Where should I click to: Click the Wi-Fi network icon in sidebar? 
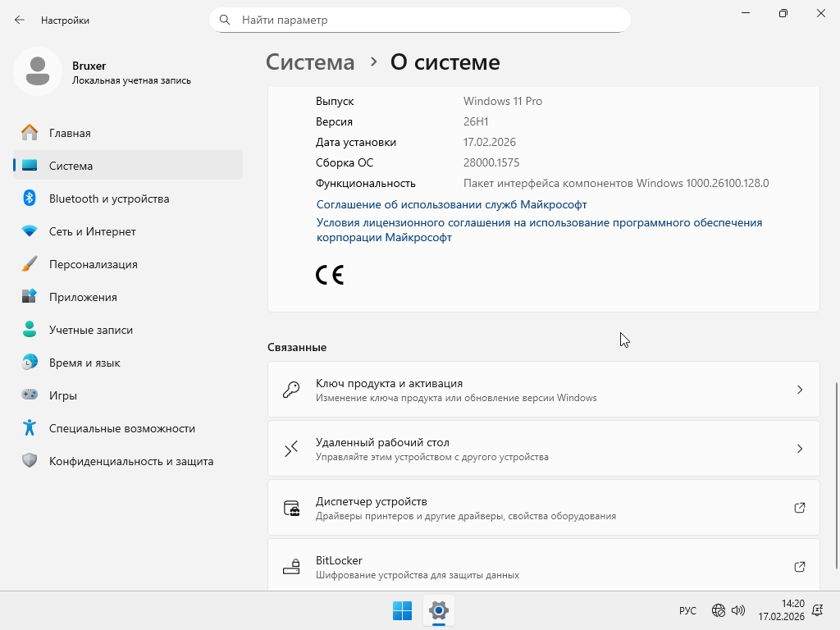point(30,231)
